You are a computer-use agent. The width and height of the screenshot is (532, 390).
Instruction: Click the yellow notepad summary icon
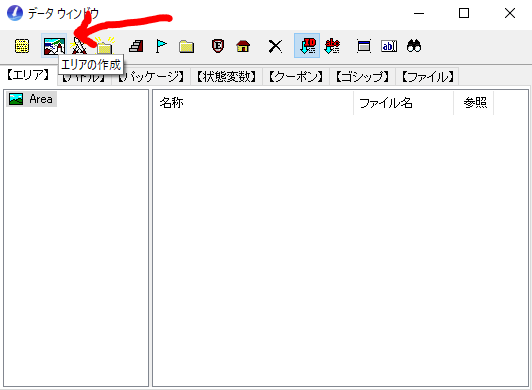(x=22, y=46)
